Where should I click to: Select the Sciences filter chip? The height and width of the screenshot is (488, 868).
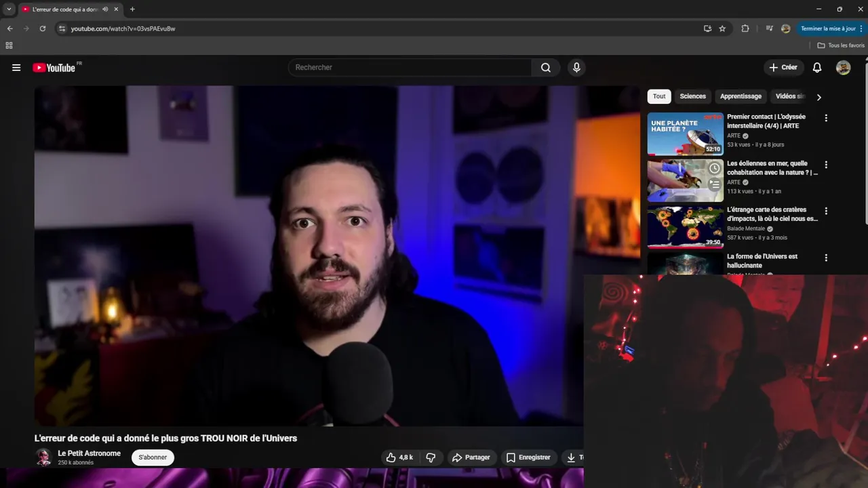[693, 96]
